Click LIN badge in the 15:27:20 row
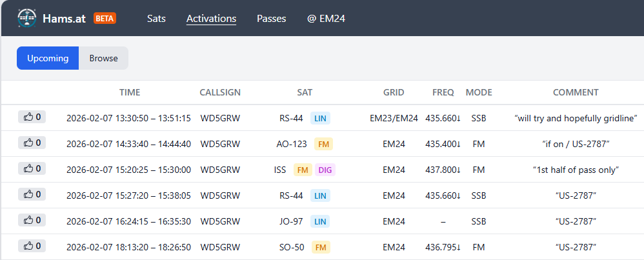Image resolution: width=644 pixels, height=260 pixels. point(320,196)
